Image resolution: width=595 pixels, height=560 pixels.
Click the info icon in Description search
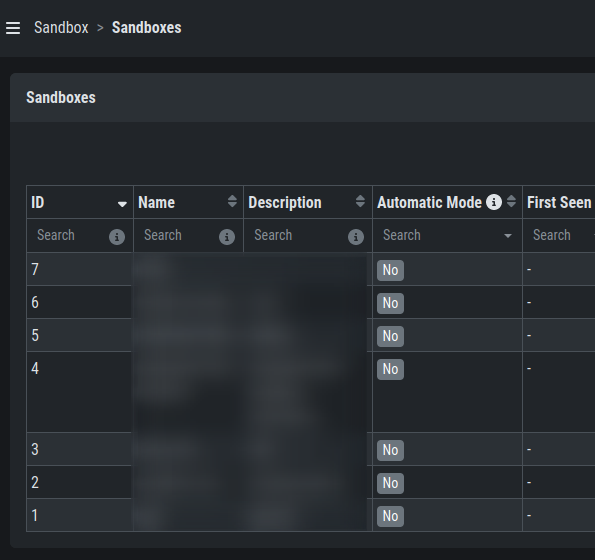356,237
